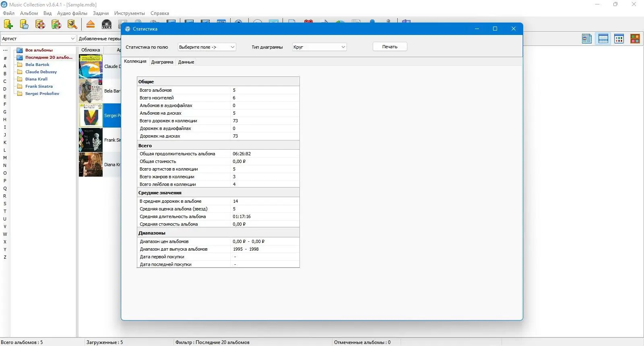Image resolution: width=644 pixels, height=346 pixels.
Task: Maximize the Статистика dialog
Action: tap(495, 29)
